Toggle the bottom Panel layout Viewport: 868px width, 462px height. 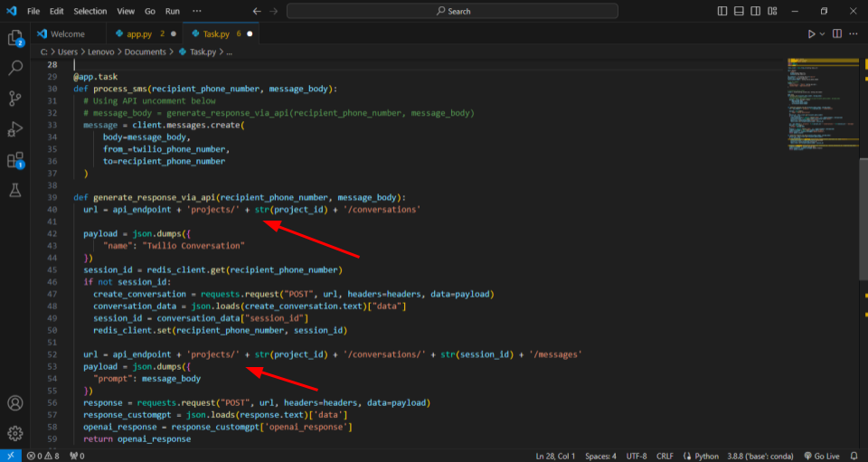coord(740,11)
